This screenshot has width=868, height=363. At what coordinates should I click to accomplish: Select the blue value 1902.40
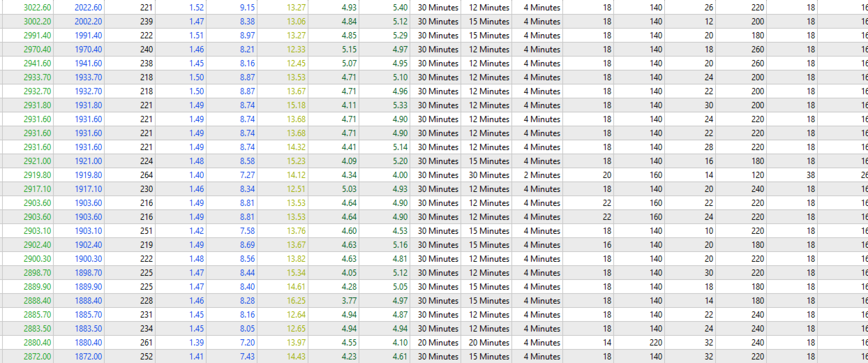click(88, 245)
